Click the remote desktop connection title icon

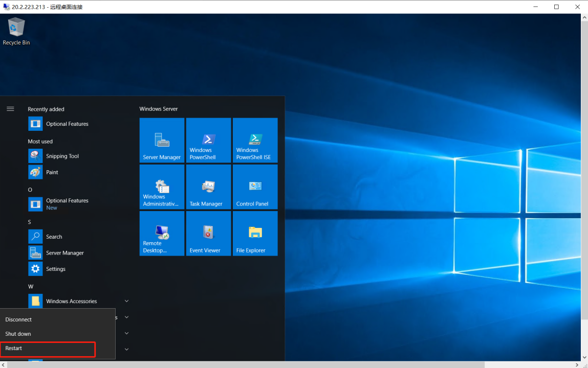pyautogui.click(x=6, y=7)
